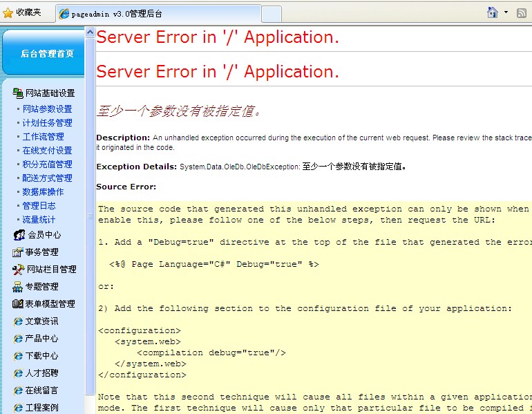Open 流量统计 link
Screen dimensions: 532x414
[x=39, y=220]
